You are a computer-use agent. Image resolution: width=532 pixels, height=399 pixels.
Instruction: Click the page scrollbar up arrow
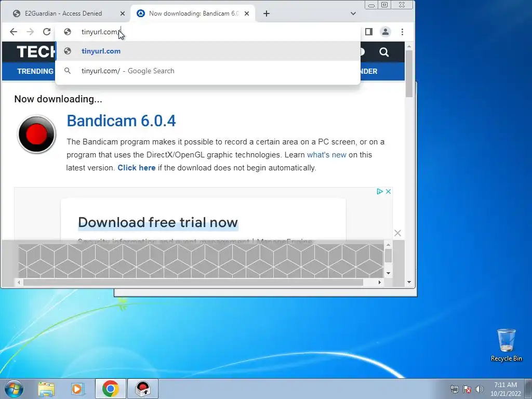(409, 46)
